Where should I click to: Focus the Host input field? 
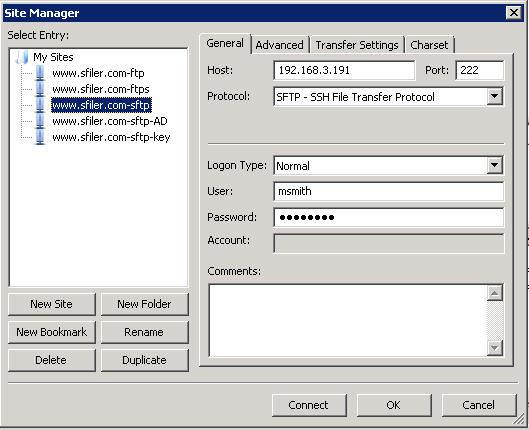[x=344, y=70]
